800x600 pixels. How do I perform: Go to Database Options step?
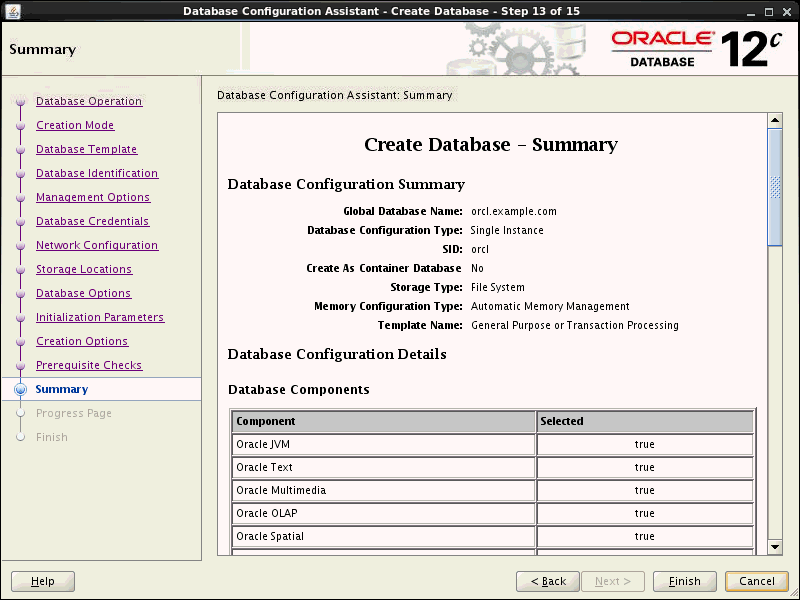click(x=83, y=293)
